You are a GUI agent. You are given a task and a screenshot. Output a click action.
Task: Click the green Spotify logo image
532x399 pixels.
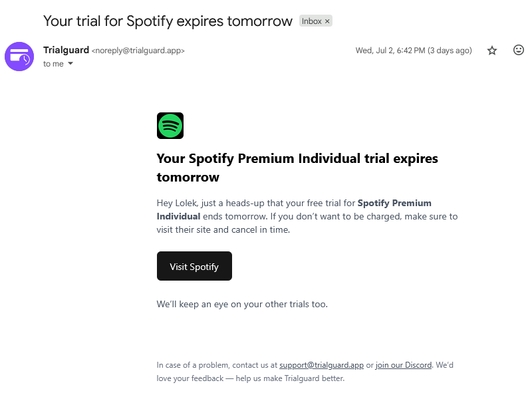pyautogui.click(x=170, y=126)
